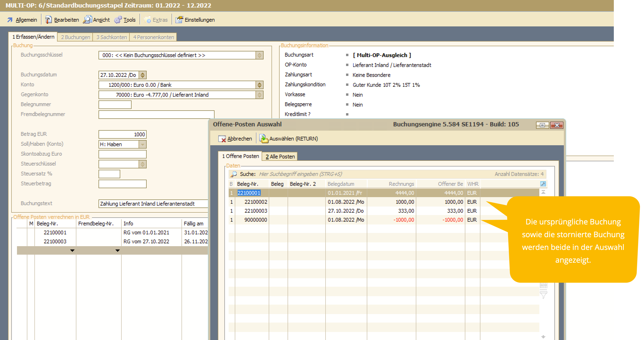
Task: Click the Abbrechen icon in dialog
Action: [222, 139]
